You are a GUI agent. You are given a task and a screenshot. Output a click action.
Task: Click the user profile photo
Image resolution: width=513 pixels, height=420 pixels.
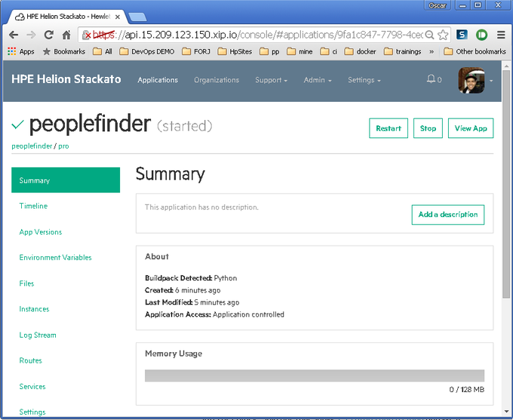point(472,81)
